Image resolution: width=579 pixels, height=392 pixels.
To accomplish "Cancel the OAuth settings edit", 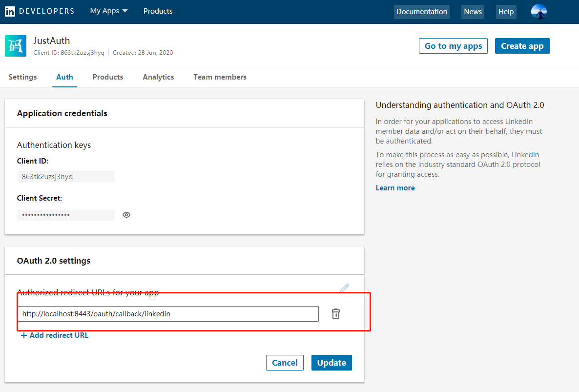I will click(x=285, y=363).
